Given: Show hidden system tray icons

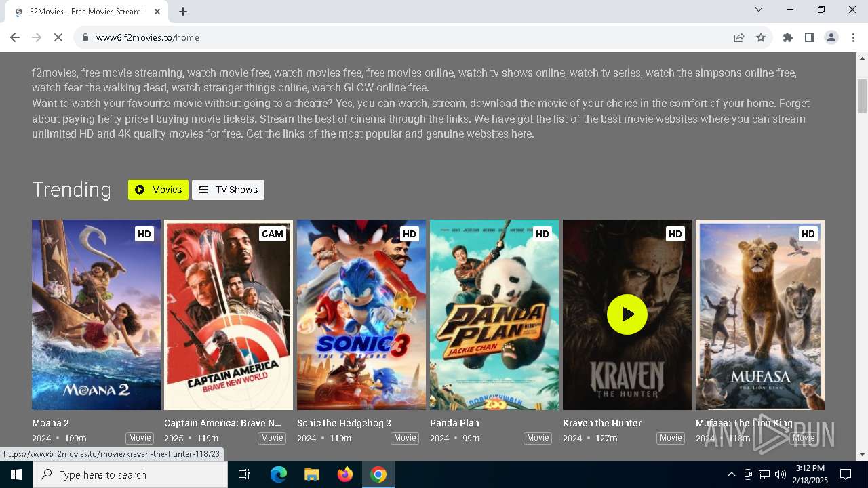Looking at the screenshot, I should [x=731, y=474].
